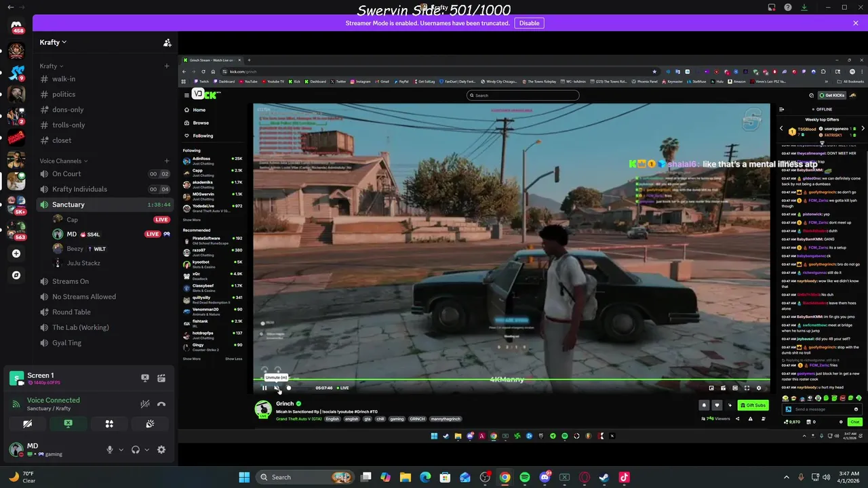Open Discover servers compass icon
868x488 pixels.
coord(16,275)
